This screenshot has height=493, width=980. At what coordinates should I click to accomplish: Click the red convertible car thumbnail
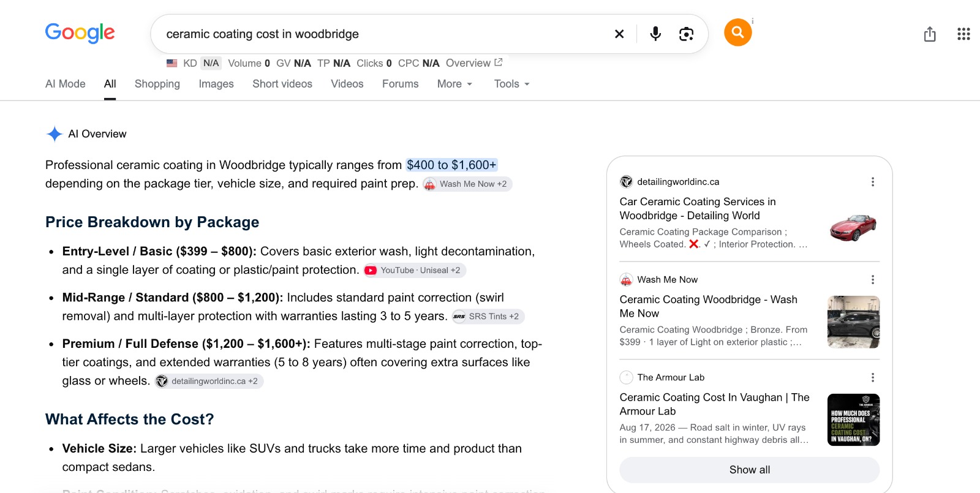pos(853,227)
